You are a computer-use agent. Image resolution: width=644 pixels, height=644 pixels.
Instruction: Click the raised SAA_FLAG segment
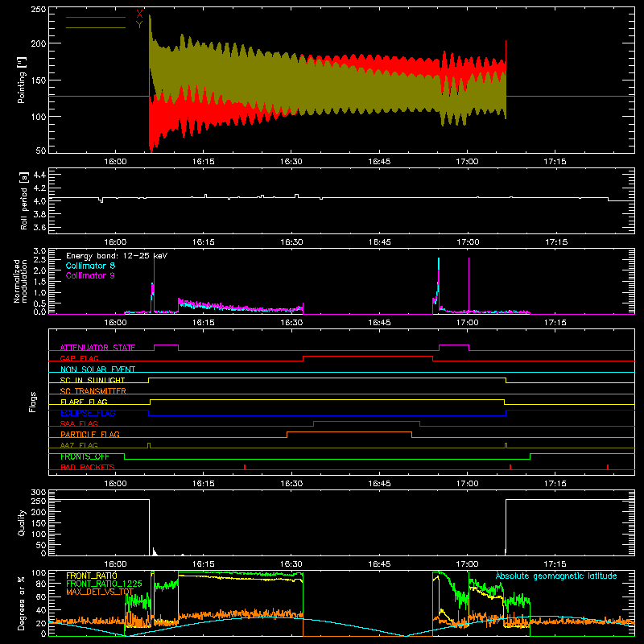coord(366,421)
